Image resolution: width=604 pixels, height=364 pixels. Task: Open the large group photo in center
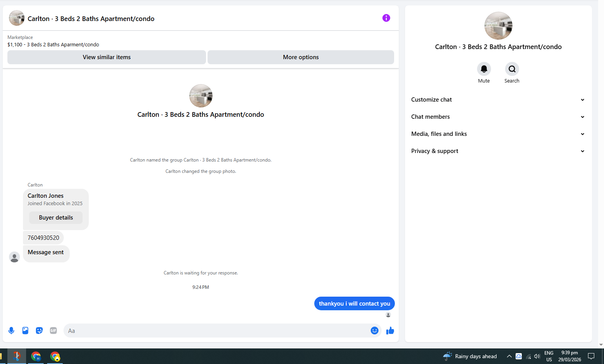pos(201,96)
